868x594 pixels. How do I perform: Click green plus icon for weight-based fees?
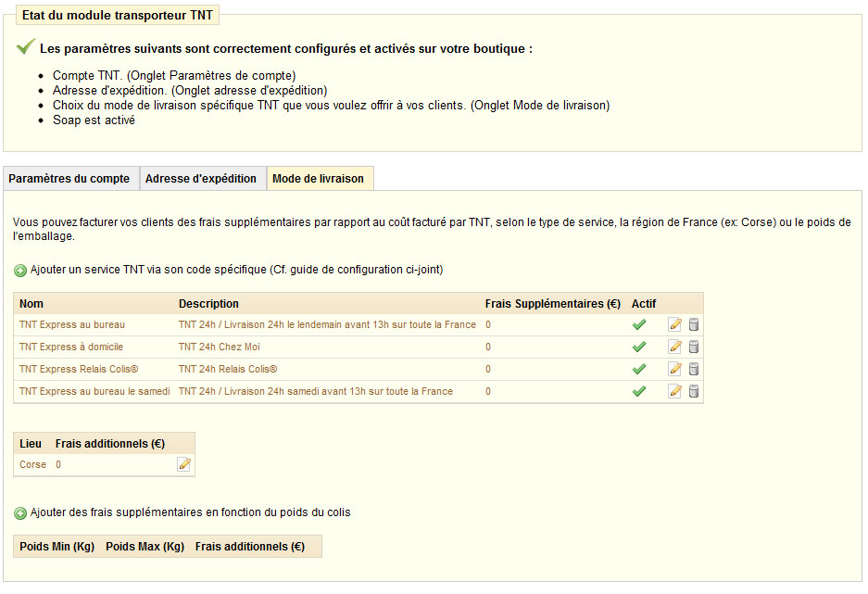20,513
